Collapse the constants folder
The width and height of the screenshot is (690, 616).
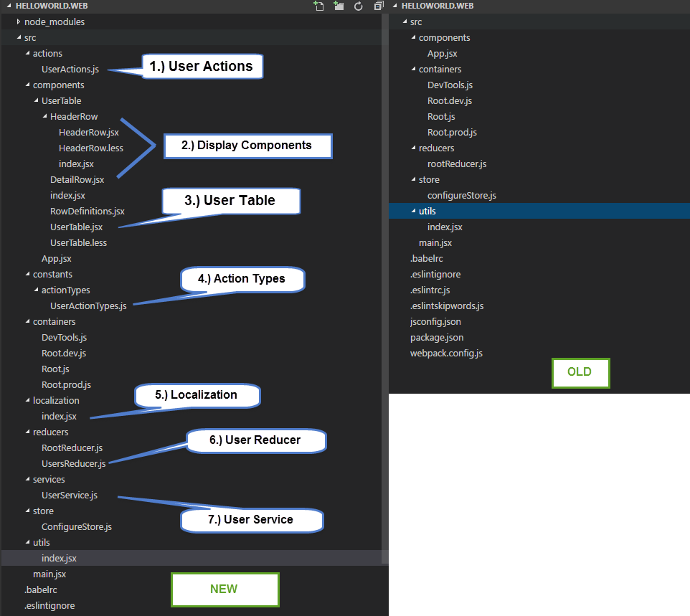(52, 274)
